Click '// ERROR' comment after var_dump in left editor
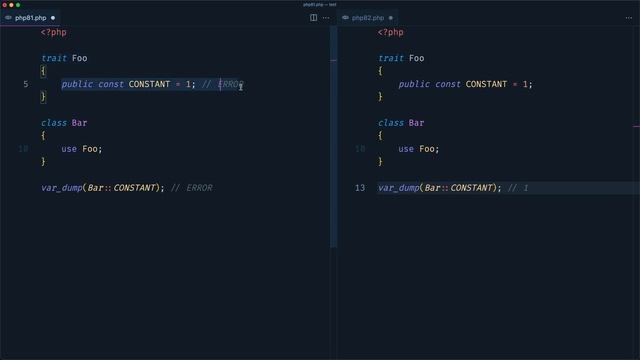 tap(191, 188)
